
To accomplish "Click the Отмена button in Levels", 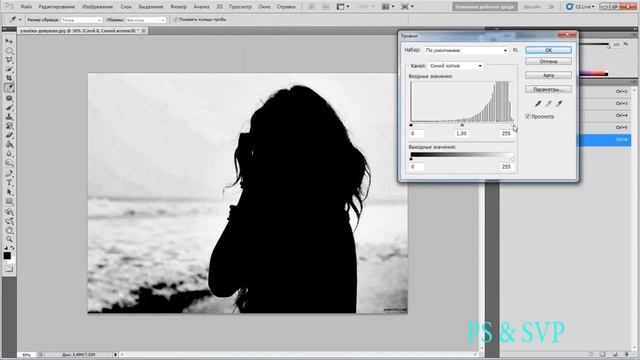I will coord(548,61).
